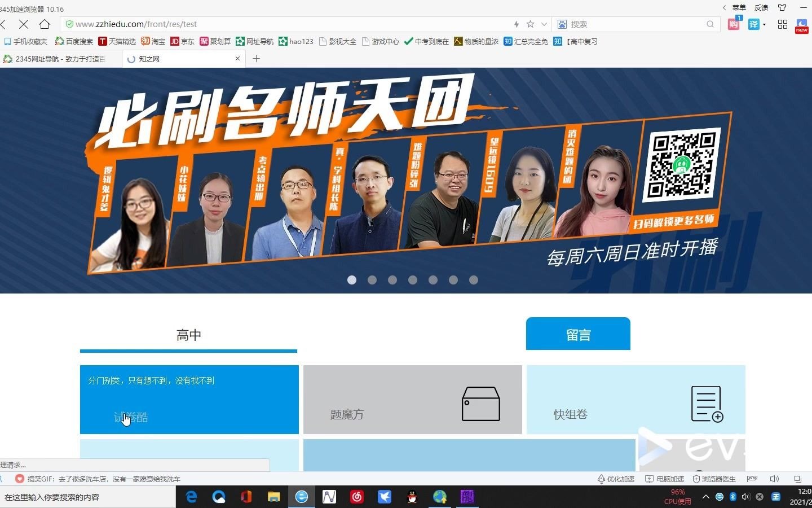The height and width of the screenshot is (508, 812).
Task: Open the skin shirt icon in title bar
Action: point(782,7)
